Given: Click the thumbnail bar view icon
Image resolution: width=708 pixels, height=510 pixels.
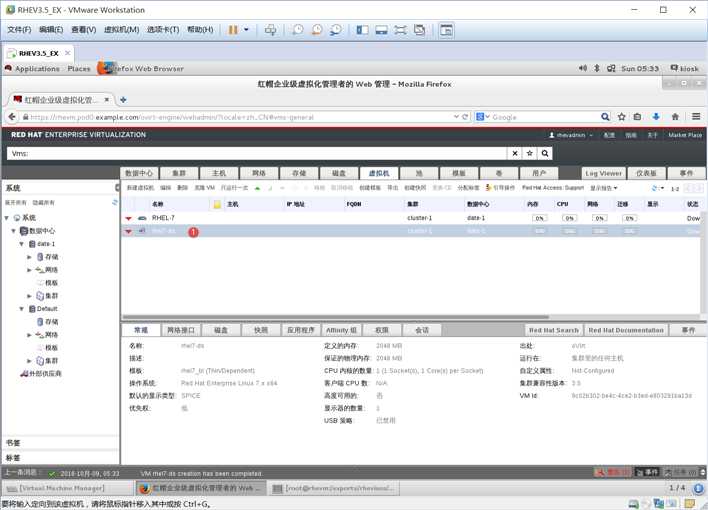Looking at the screenshot, I should pos(382,30).
